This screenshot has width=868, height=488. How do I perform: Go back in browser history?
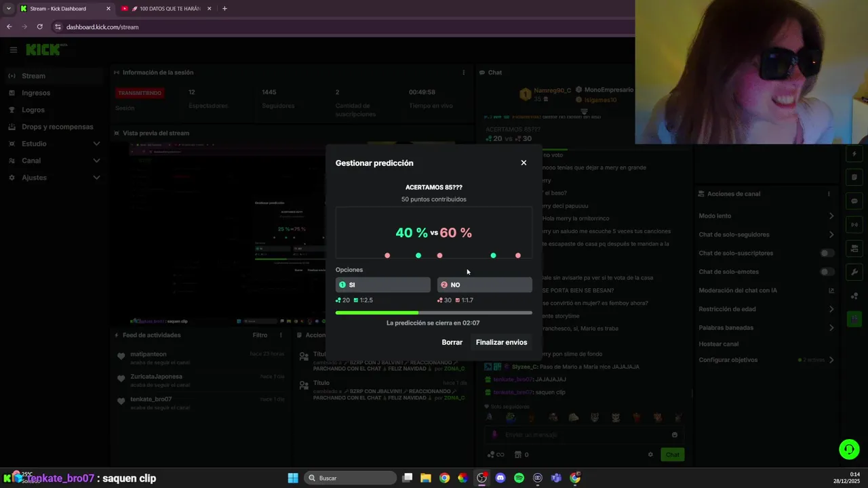[9, 27]
